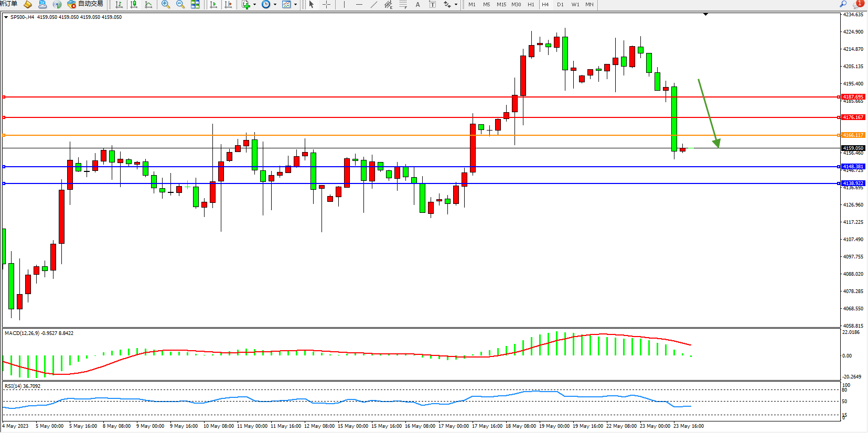
Task: Click the 4166.117 orange price level label
Action: [x=853, y=135]
